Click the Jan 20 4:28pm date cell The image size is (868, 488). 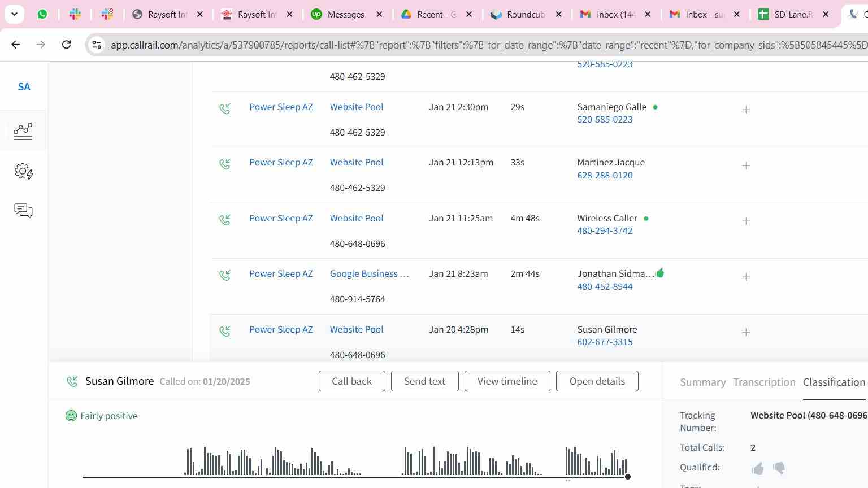(x=458, y=329)
